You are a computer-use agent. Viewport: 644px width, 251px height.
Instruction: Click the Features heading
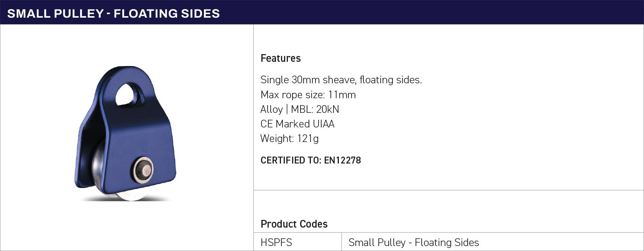click(281, 58)
